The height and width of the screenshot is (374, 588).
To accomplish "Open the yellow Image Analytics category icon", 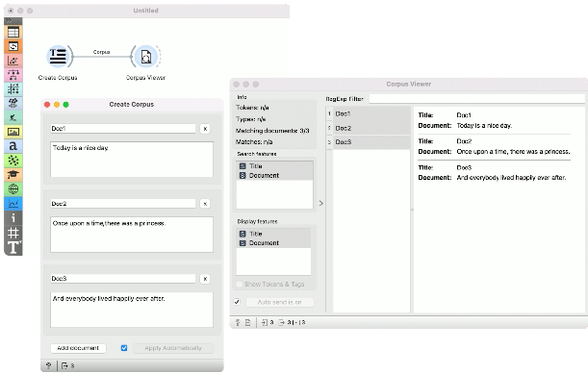I will pos(13,132).
